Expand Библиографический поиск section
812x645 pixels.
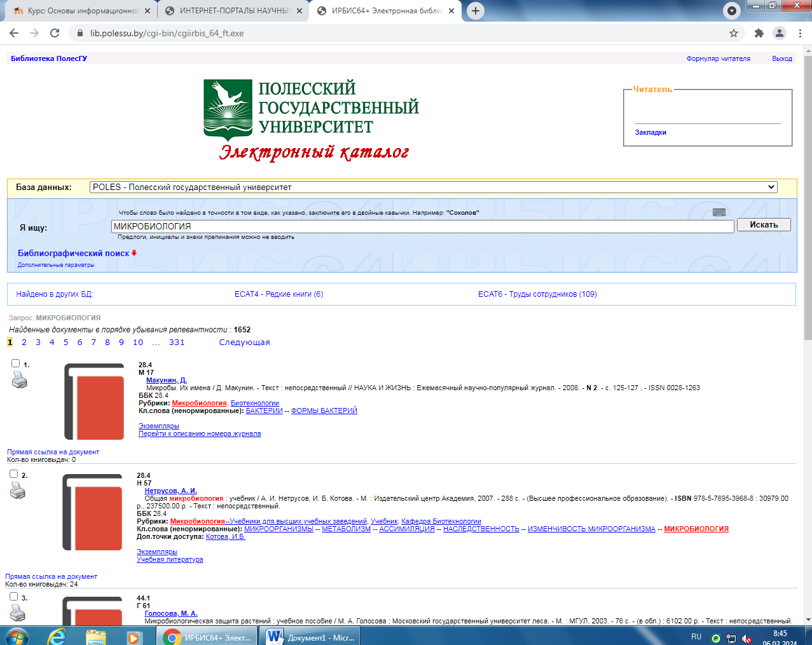pos(77,253)
